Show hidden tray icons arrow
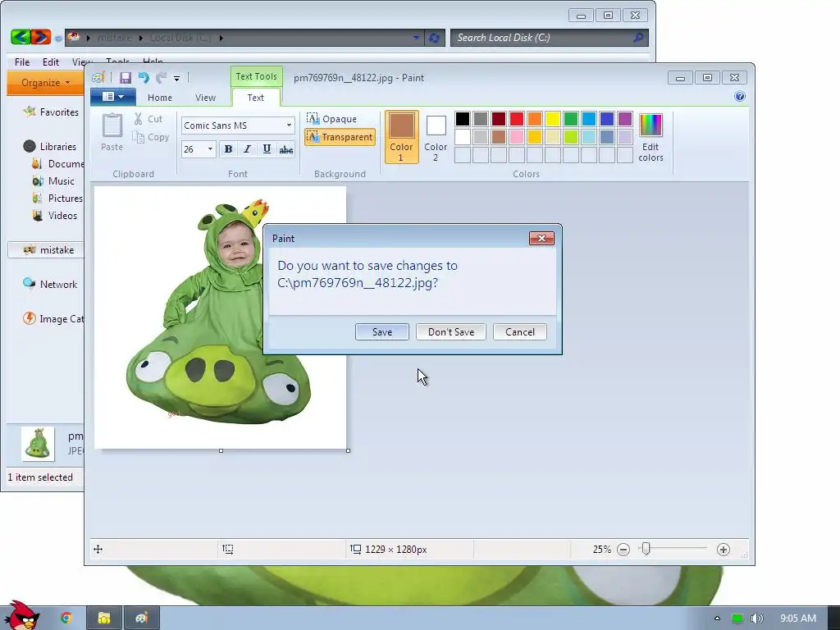Screen dimensions: 840x630 click(x=717, y=619)
